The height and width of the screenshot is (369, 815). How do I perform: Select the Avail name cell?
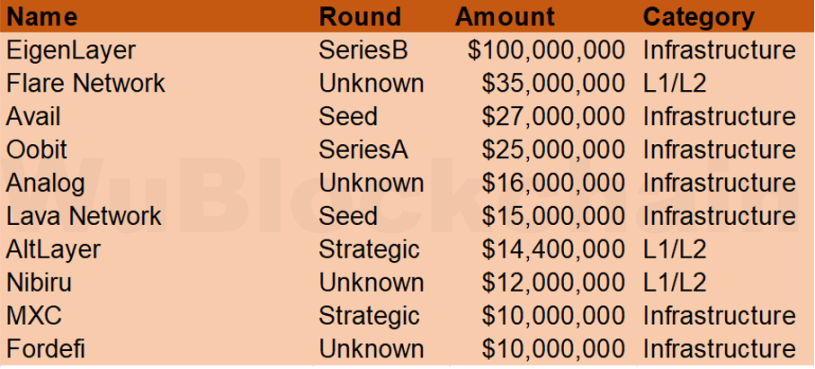point(33,116)
